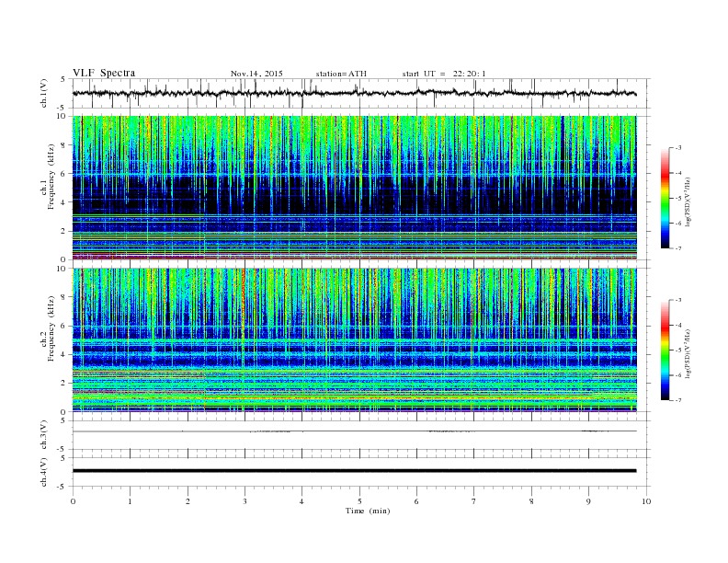This screenshot has height=563, width=728.
Task: Click the ch.4 thick black trace
Action: click(355, 471)
